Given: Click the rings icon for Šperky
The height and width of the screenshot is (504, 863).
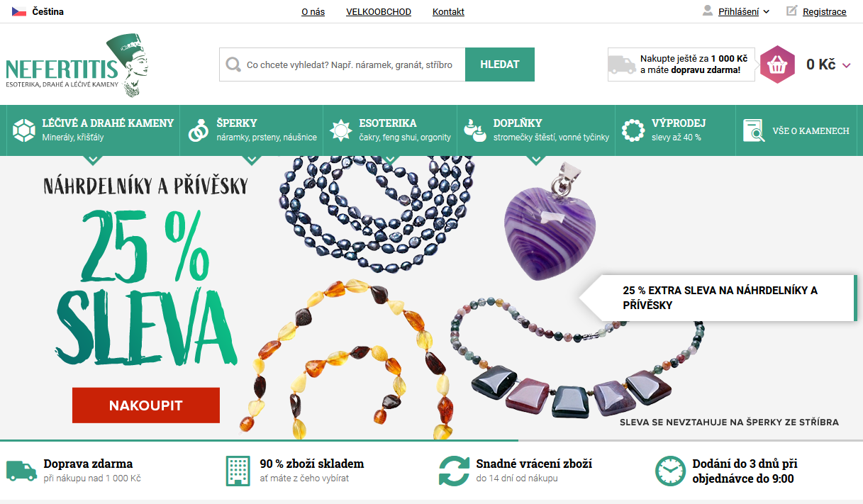Looking at the screenshot, I should tap(199, 130).
